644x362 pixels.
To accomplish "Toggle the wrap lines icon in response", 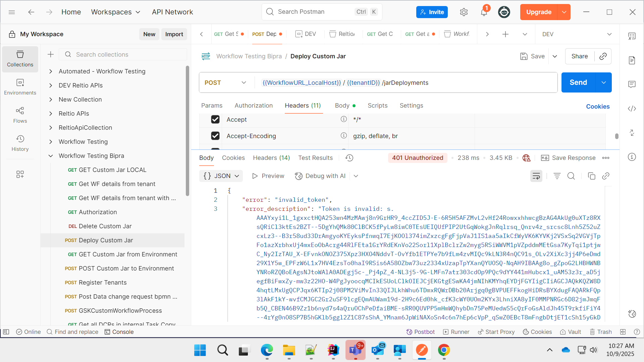I will pyautogui.click(x=536, y=176).
